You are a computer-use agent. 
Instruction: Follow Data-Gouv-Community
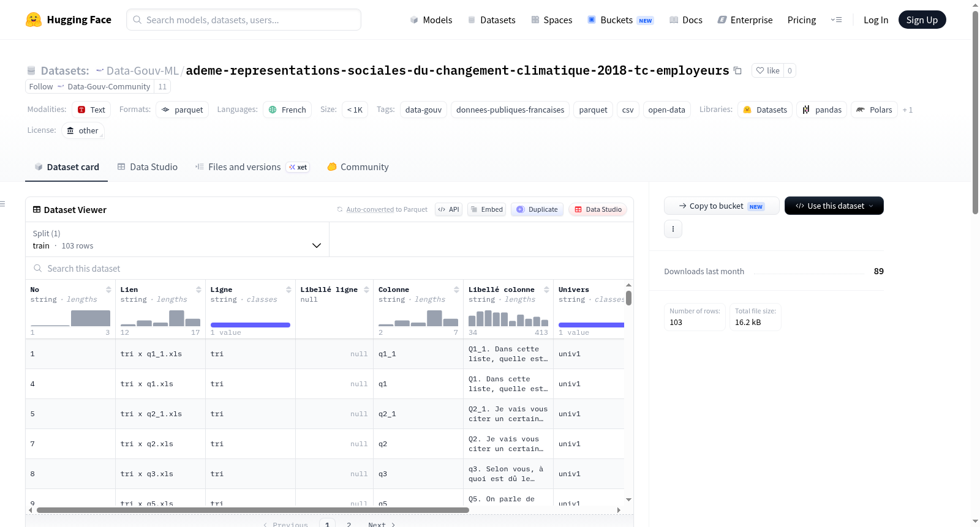(89, 86)
